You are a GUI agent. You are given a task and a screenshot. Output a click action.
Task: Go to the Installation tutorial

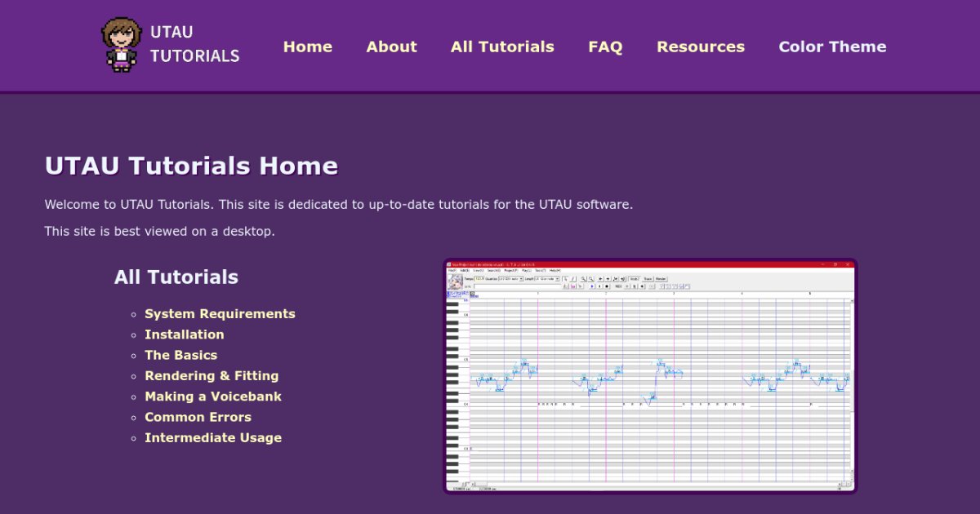[184, 335]
